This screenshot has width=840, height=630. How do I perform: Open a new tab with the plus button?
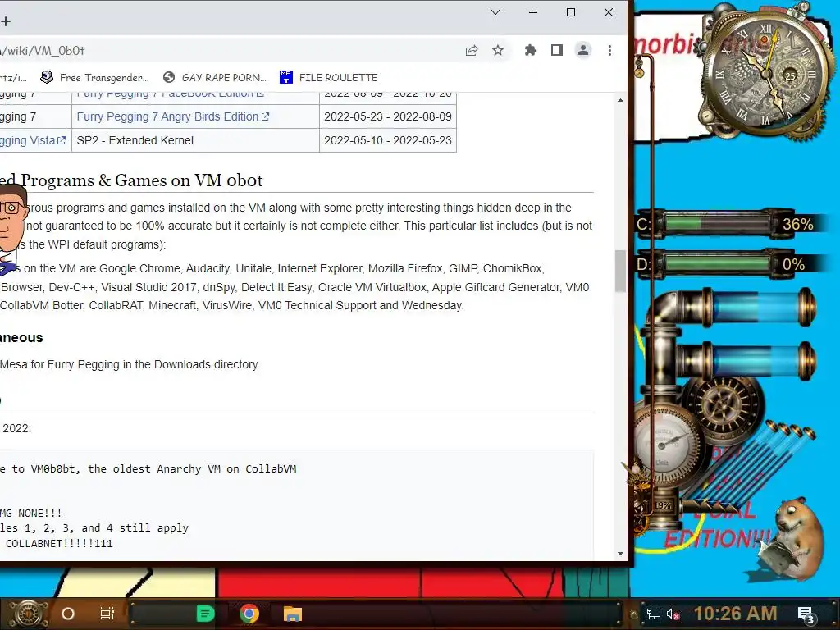click(x=6, y=21)
